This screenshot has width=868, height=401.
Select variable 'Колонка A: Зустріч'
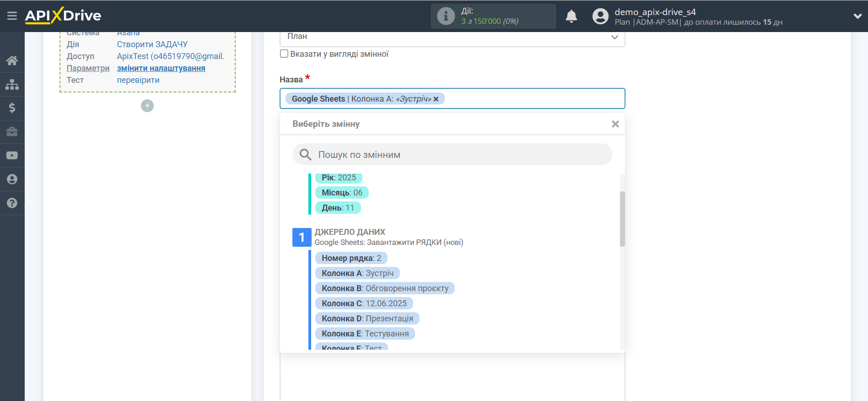[357, 273]
